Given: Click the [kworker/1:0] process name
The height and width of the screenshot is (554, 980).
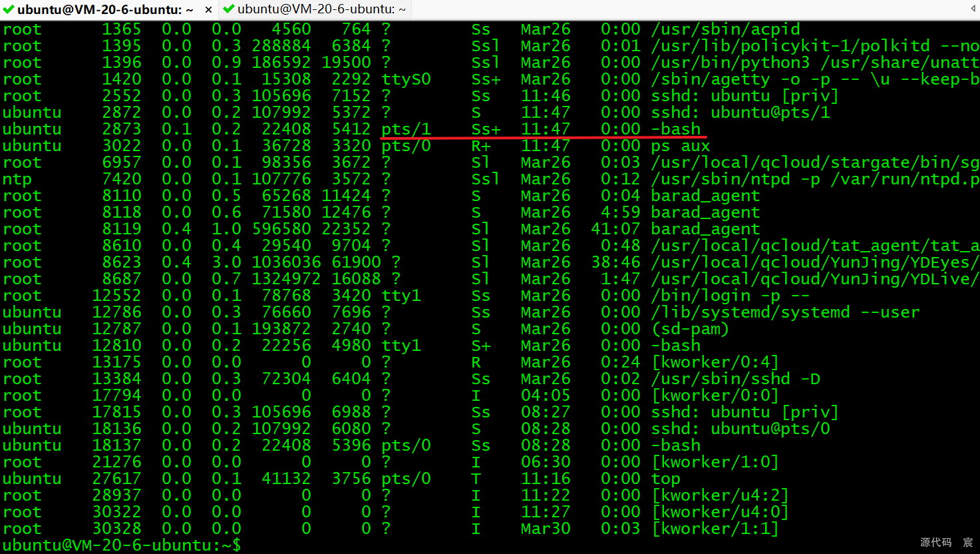Looking at the screenshot, I should click(715, 462).
